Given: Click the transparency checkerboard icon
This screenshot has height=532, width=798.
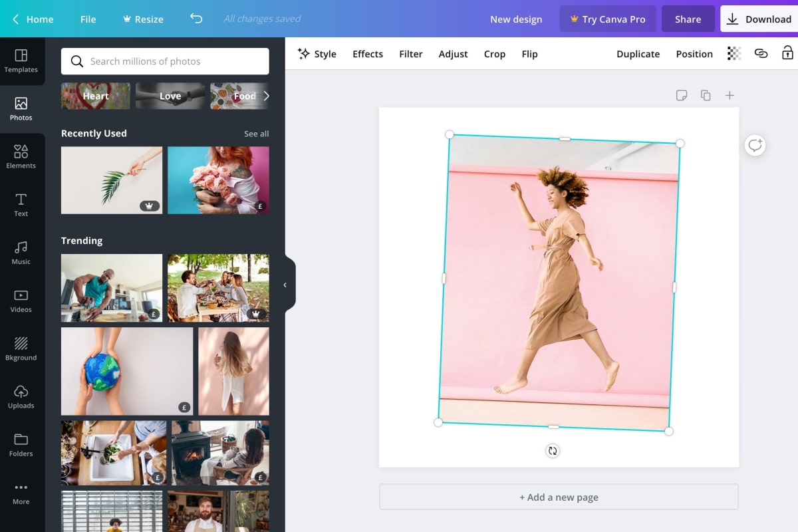Looking at the screenshot, I should point(733,54).
